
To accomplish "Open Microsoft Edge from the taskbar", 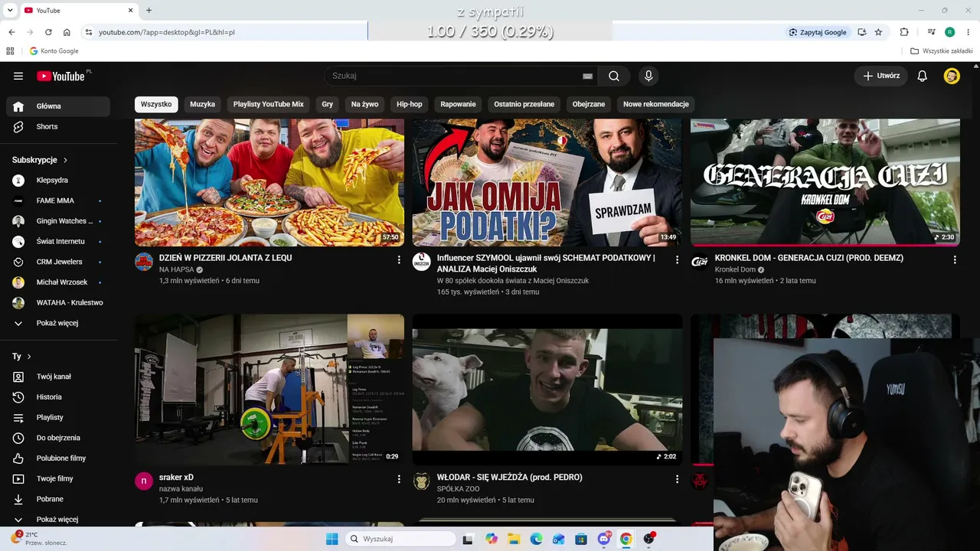I will pyautogui.click(x=536, y=539).
